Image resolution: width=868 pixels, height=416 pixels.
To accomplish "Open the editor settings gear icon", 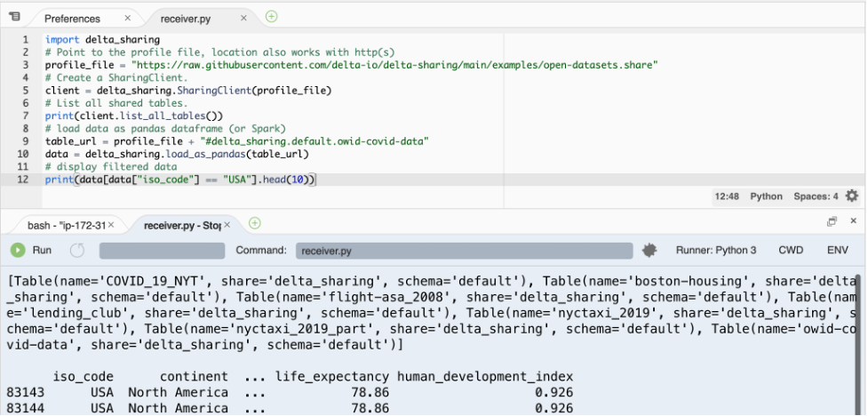I will click(x=852, y=196).
